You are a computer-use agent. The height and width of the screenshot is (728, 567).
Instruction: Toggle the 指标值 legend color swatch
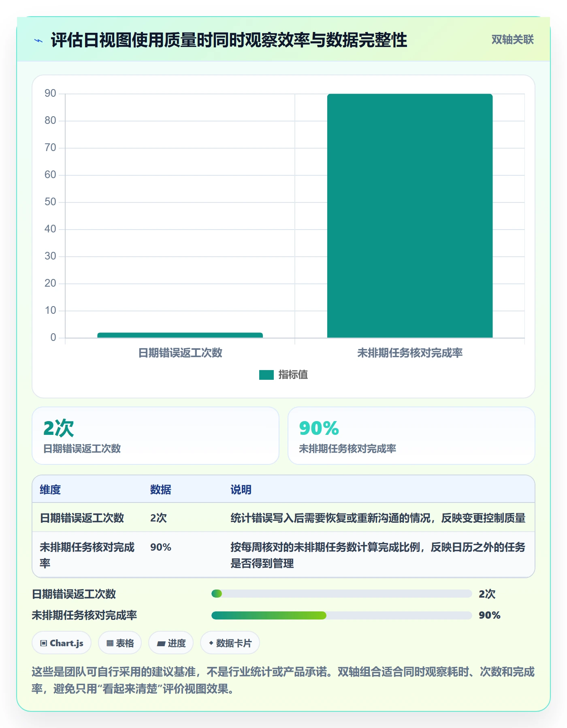point(266,375)
